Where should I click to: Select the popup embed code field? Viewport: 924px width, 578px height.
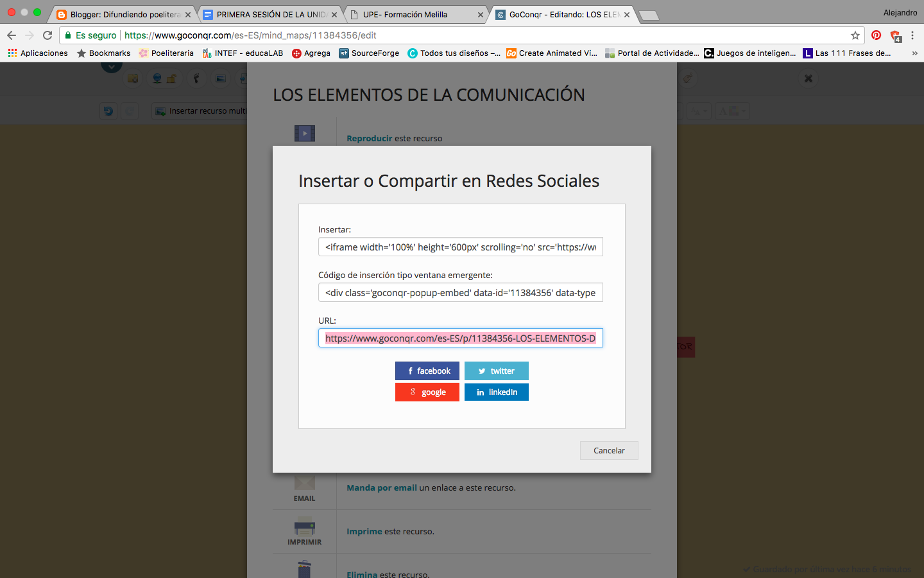click(461, 292)
